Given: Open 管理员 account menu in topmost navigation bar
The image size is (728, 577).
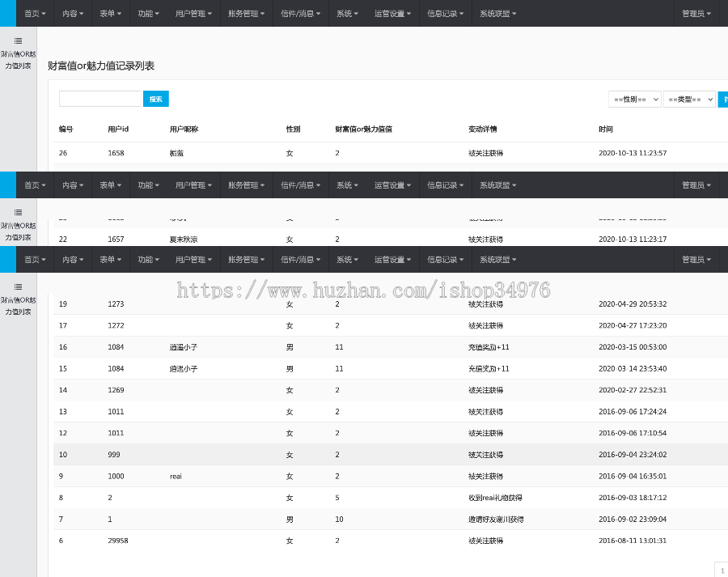Looking at the screenshot, I should (696, 14).
